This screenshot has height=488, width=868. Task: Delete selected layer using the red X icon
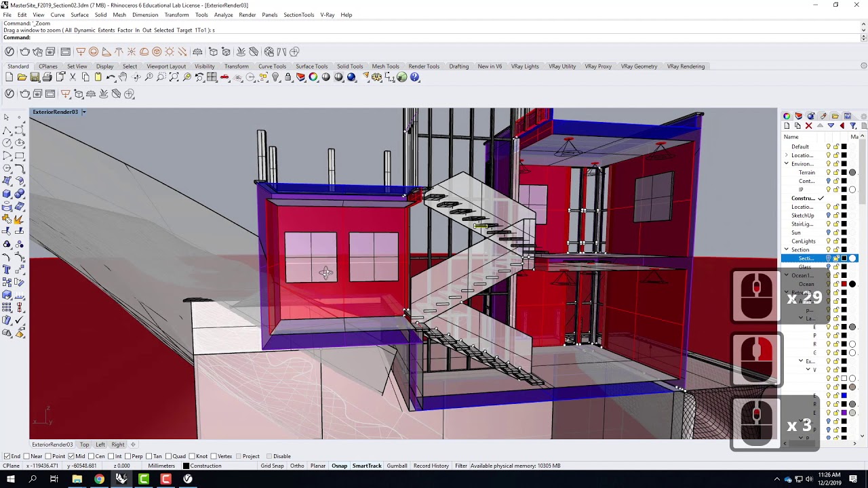coord(808,125)
